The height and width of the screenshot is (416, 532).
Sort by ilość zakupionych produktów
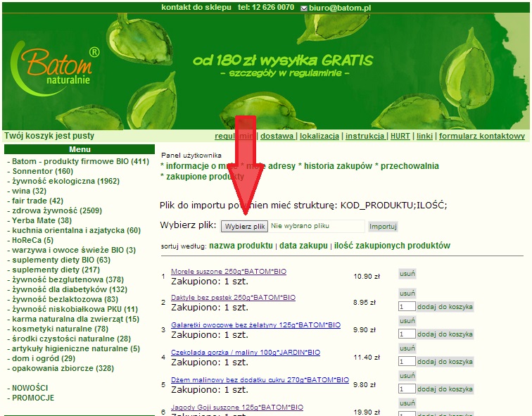point(392,246)
